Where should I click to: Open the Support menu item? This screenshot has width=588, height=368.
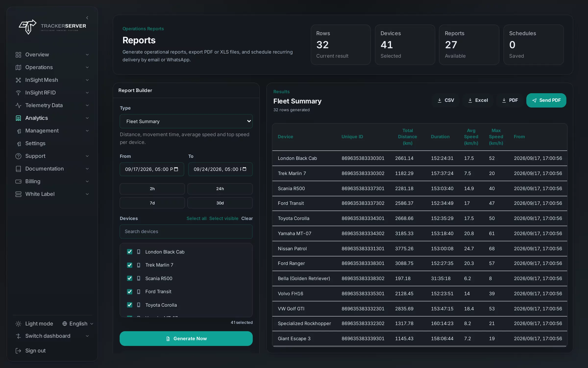pos(52,156)
